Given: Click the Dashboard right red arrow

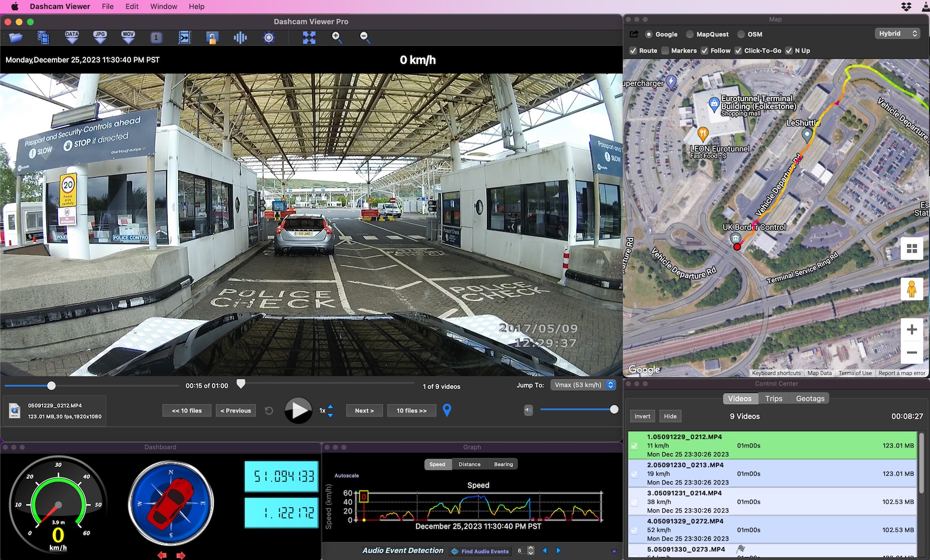Looking at the screenshot, I should [x=181, y=555].
